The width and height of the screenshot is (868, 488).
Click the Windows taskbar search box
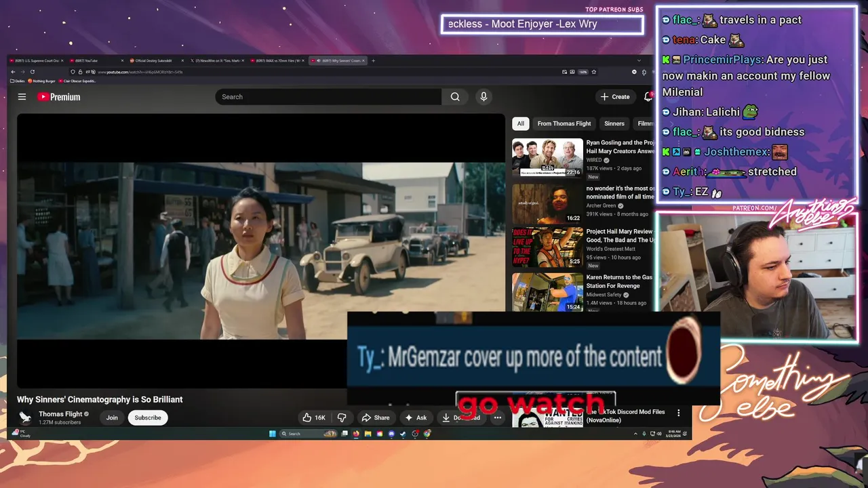tap(309, 434)
